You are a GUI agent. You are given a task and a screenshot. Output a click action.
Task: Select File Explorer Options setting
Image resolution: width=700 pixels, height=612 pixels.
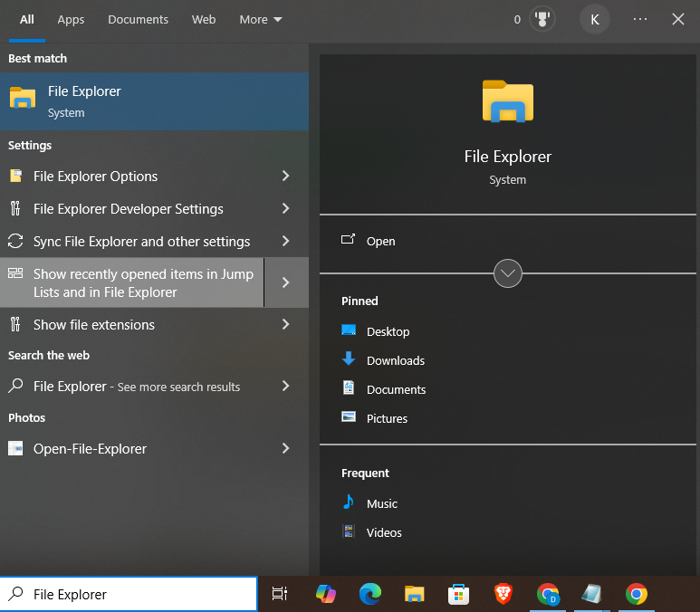point(95,177)
